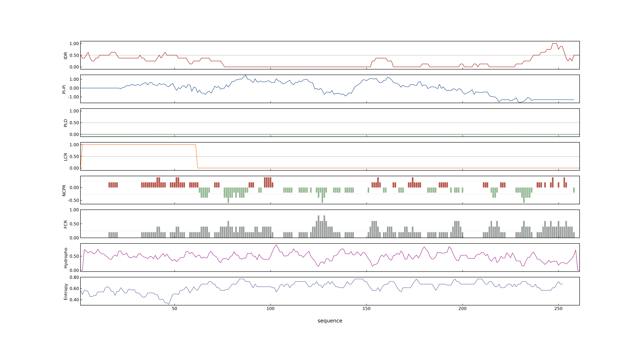Screen dimensions: 644x343
Task: Select the '-1.00' tick of the Pi-Pi panel
Action: [73, 97]
